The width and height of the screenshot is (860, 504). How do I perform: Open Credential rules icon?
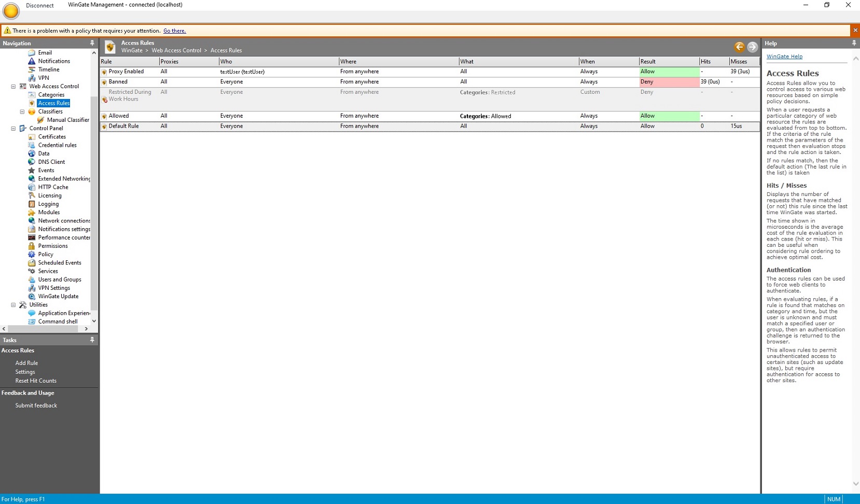(32, 145)
